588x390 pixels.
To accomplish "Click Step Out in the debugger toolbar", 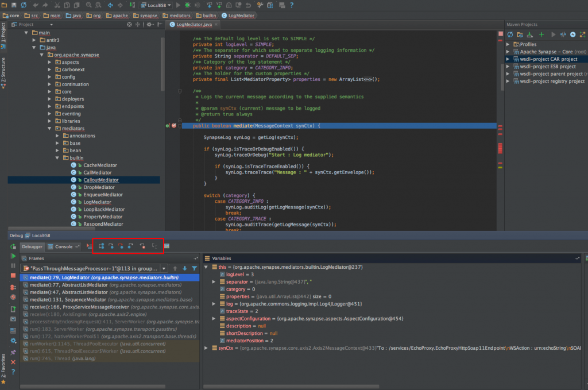I will coord(130,246).
